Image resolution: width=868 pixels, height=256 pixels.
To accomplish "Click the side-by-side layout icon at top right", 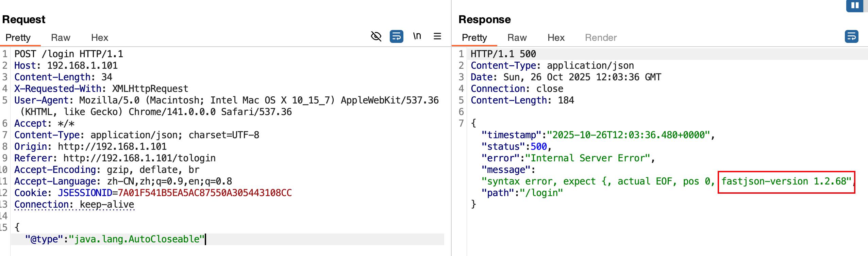I will click(x=855, y=5).
